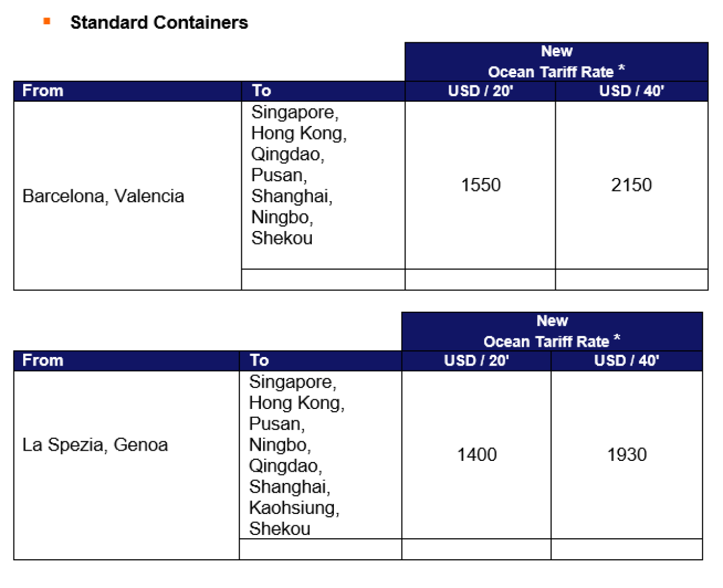723x588 pixels.
Task: Click the orange bullet before Standard Containers
Action: tap(47, 21)
